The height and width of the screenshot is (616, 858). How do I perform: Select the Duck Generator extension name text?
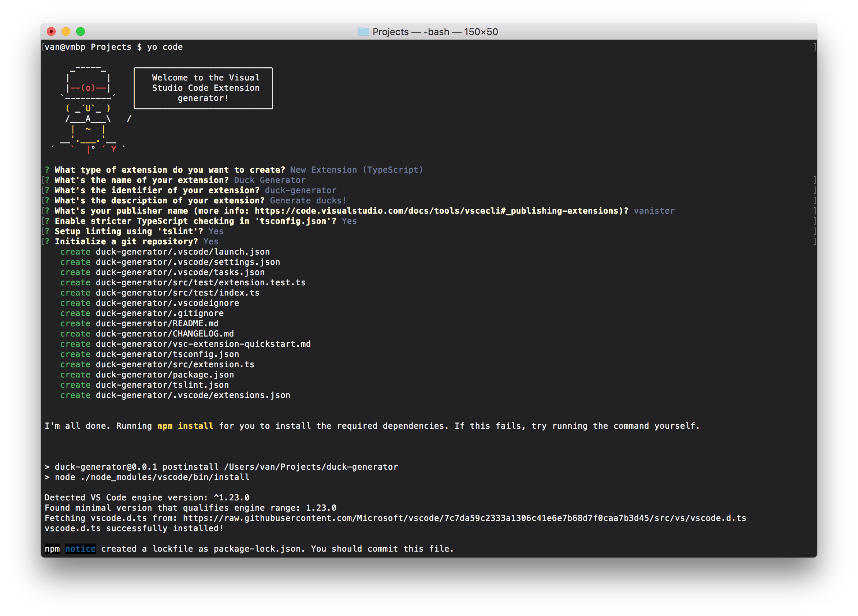click(269, 180)
